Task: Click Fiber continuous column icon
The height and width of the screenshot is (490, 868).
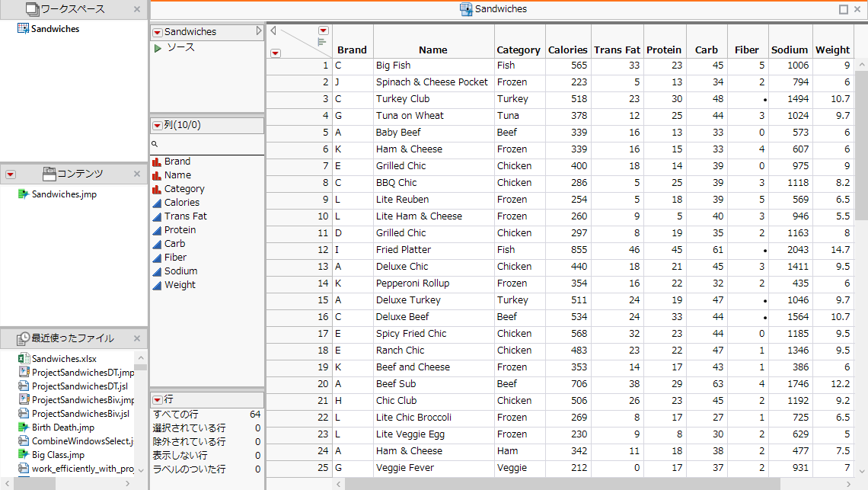Action: point(157,258)
